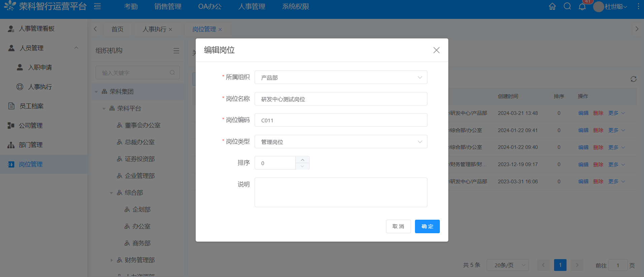
Task: Switch to the 首页 tab
Action: pyautogui.click(x=117, y=29)
